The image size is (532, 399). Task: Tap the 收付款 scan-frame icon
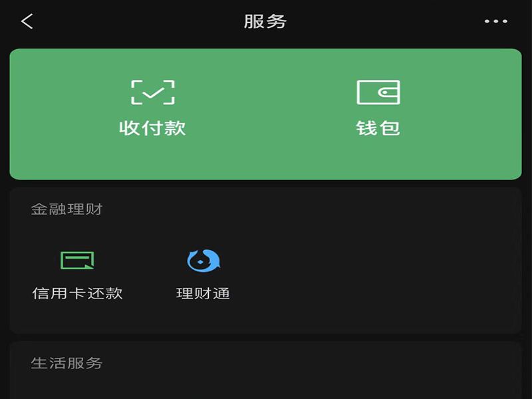(x=153, y=92)
